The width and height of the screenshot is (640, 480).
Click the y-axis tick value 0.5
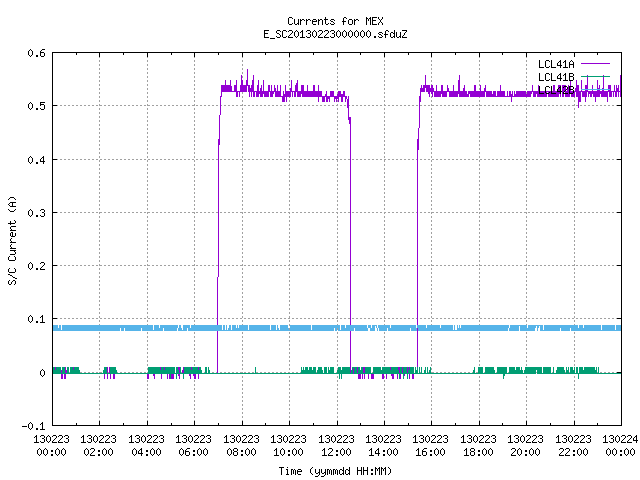[36, 106]
